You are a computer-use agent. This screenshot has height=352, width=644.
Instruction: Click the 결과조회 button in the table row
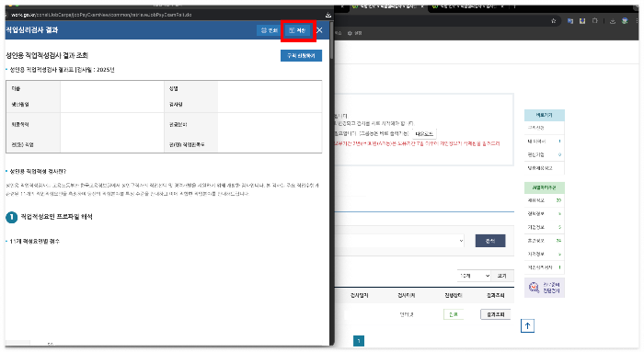[x=495, y=314]
